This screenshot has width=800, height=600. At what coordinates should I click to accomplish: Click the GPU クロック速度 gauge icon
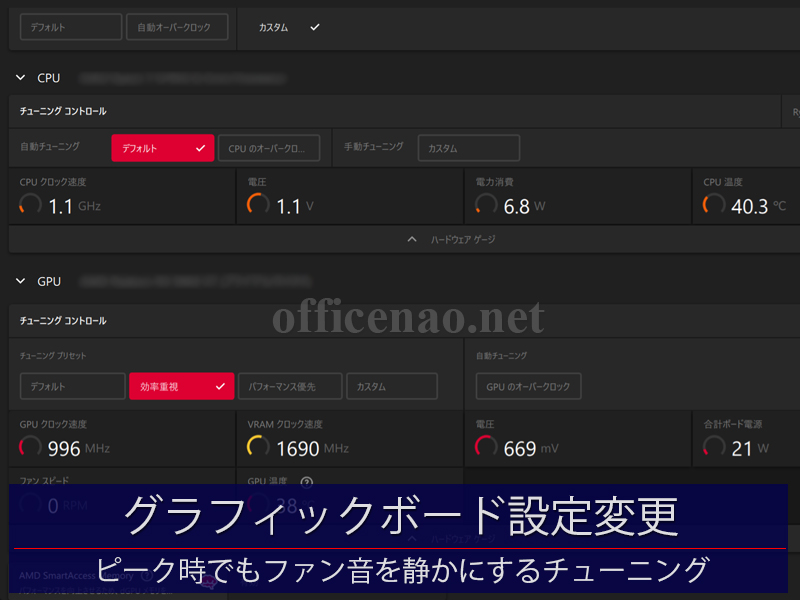[30, 447]
